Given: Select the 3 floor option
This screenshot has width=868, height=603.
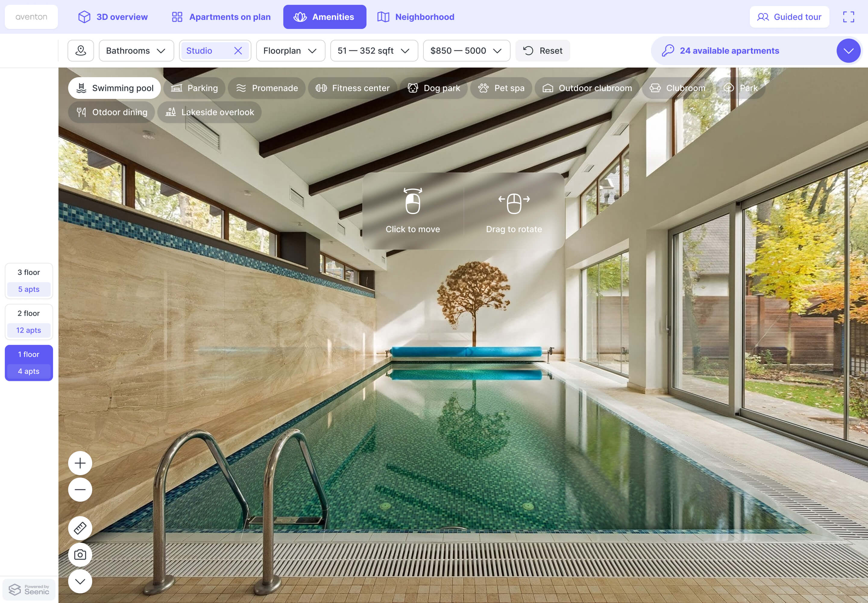Looking at the screenshot, I should [x=29, y=281].
